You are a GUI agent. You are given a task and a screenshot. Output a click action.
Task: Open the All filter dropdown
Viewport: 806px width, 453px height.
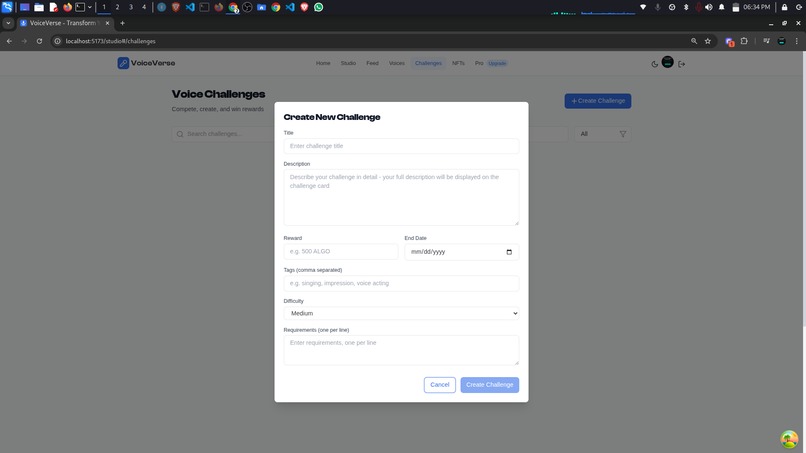602,134
